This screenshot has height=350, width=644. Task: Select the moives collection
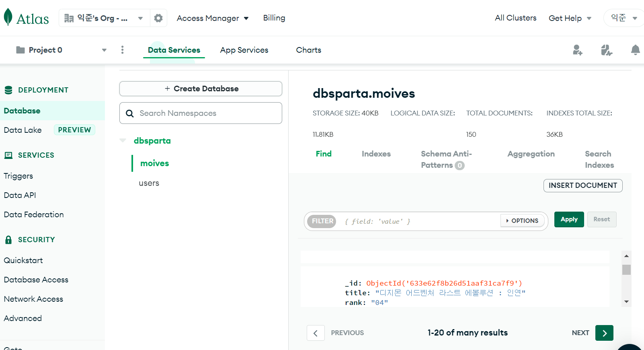(x=155, y=163)
